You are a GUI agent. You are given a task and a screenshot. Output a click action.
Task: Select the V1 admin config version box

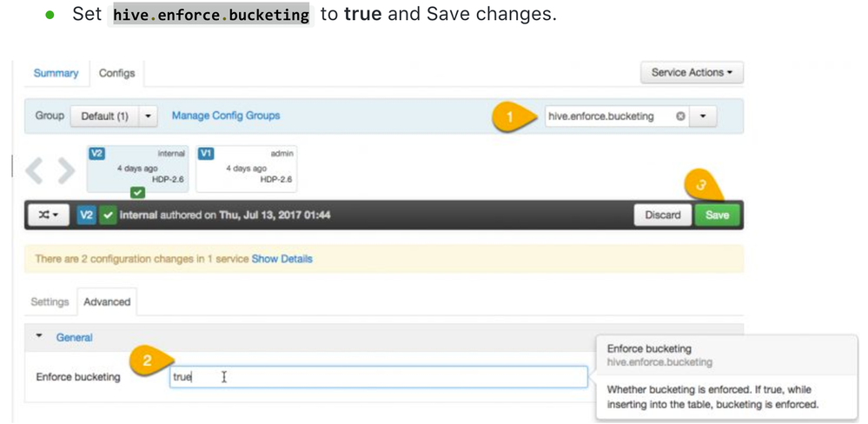247,168
